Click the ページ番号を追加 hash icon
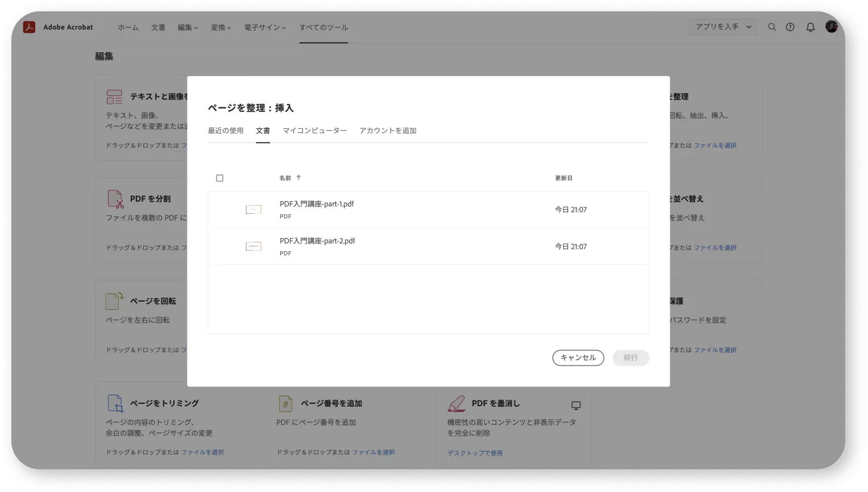This screenshot has height=492, width=868. click(x=285, y=403)
